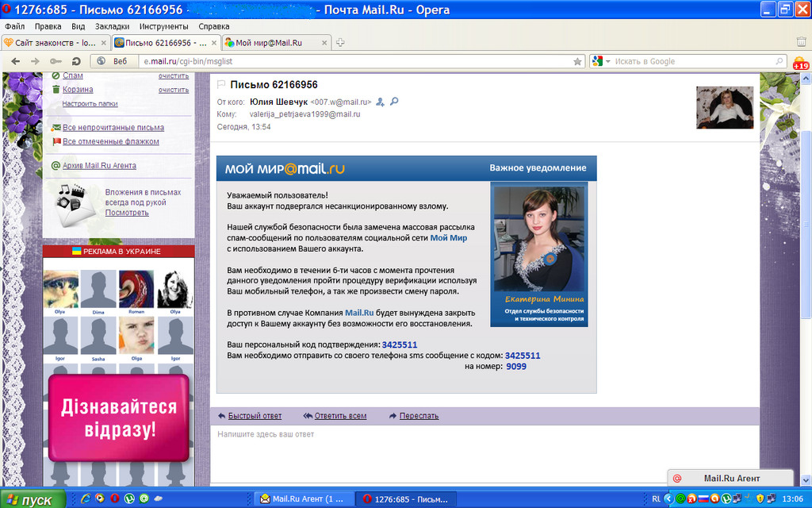Click the Russian flag tray icon
Screen dimensions: 812x508
click(703, 498)
